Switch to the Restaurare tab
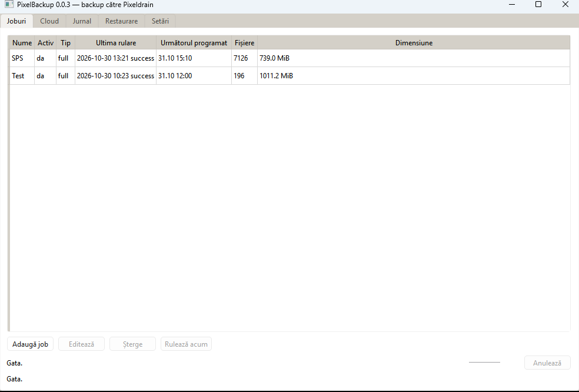 point(121,21)
